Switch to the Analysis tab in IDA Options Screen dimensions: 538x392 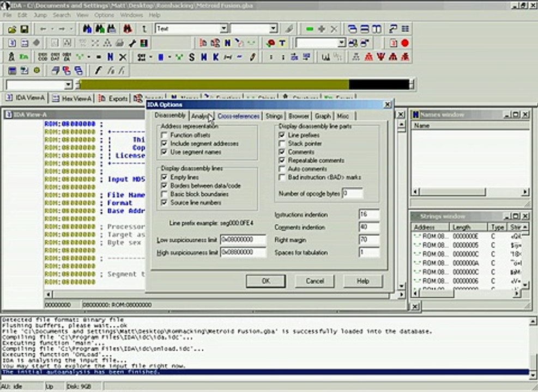201,117
